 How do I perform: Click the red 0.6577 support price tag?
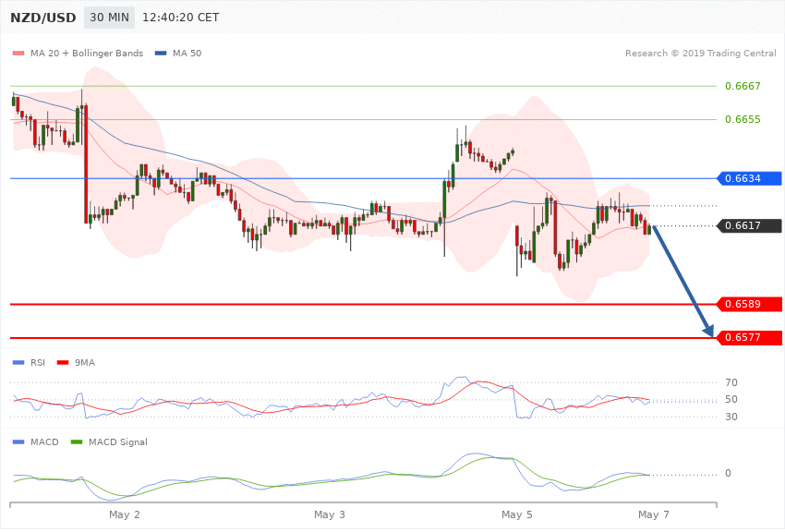click(x=749, y=337)
